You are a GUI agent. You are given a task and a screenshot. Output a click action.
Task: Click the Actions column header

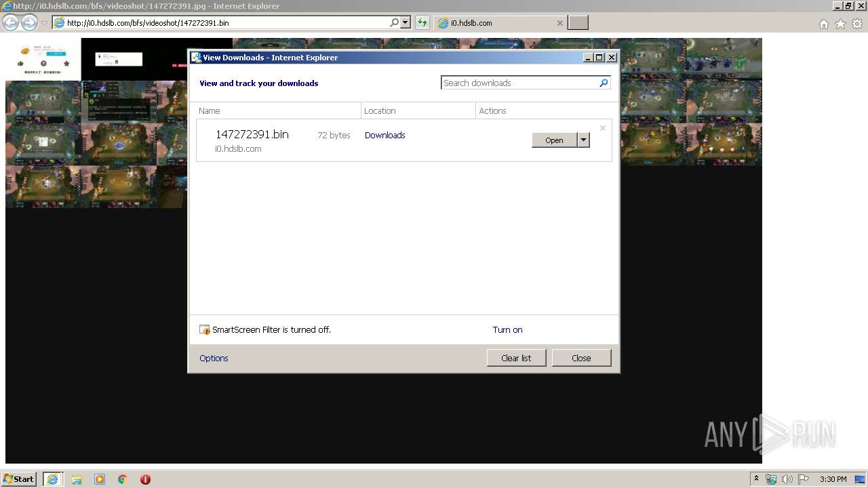544,110
